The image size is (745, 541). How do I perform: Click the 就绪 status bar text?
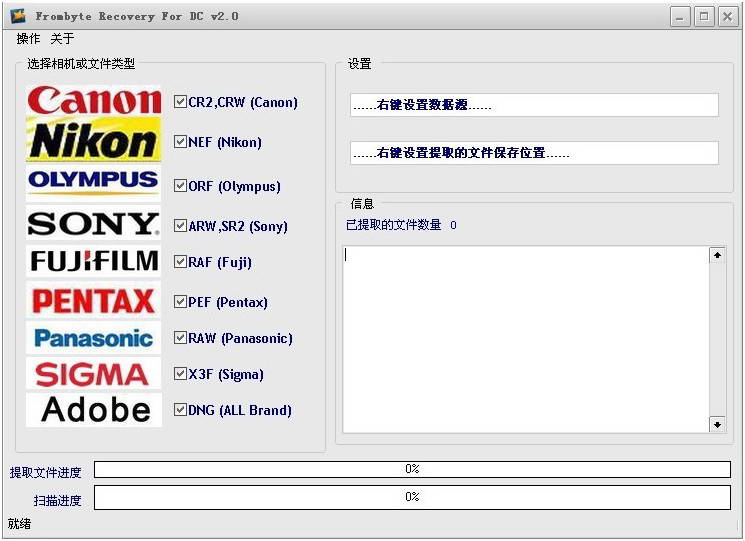(19, 524)
